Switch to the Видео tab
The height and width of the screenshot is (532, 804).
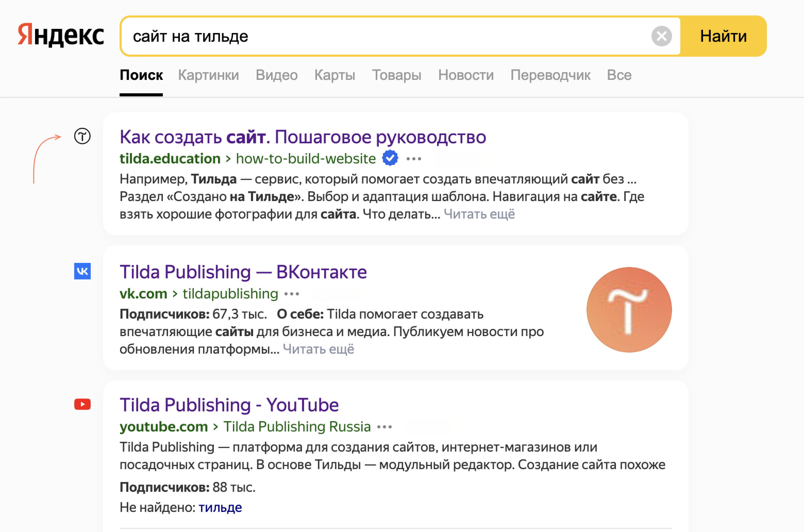(277, 75)
